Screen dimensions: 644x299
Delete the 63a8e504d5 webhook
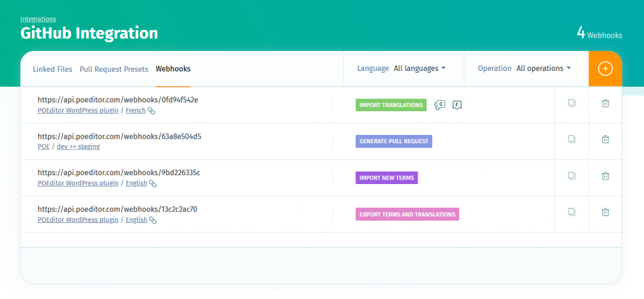(605, 139)
